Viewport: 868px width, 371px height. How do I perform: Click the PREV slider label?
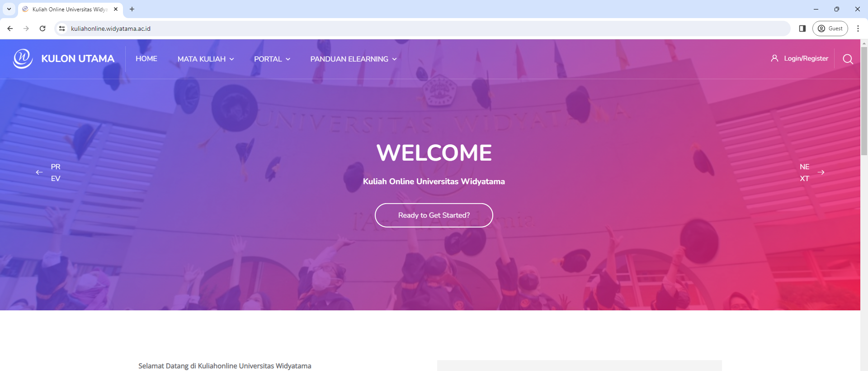pos(56,172)
